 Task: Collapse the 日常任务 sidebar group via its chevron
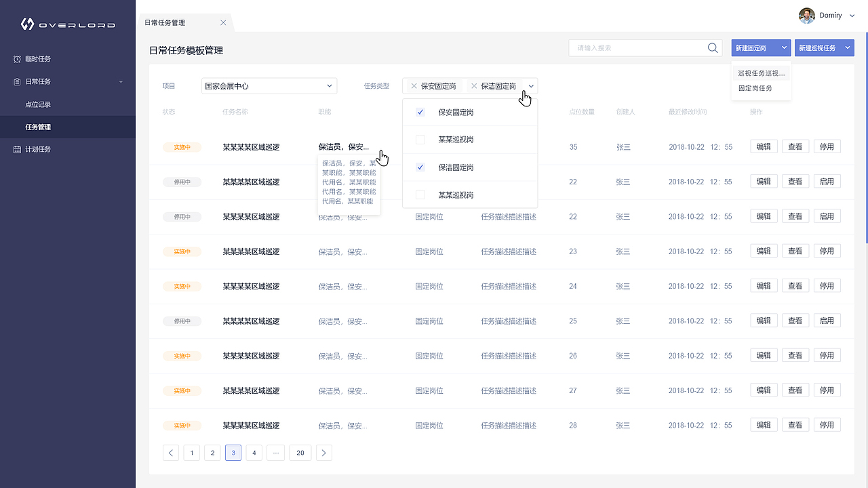[121, 82]
